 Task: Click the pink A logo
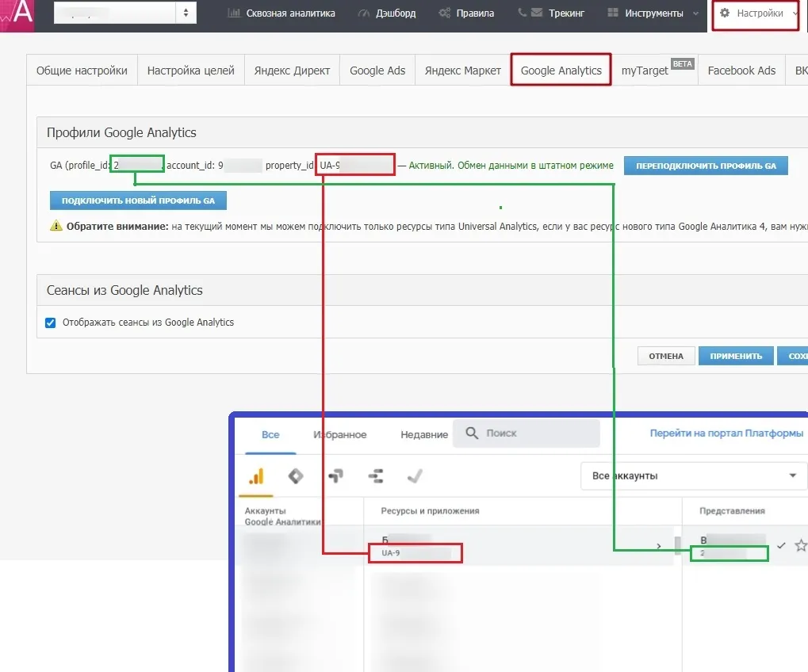pos(17,14)
